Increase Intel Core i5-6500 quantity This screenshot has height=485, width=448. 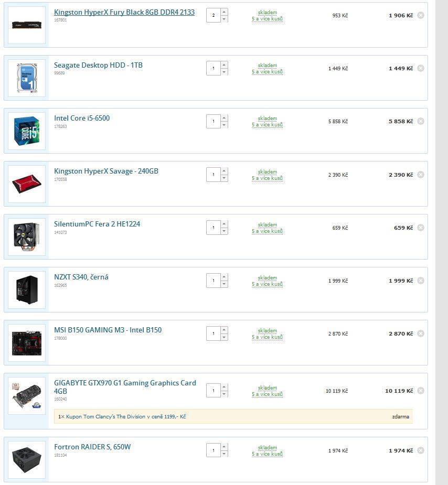pos(225,118)
